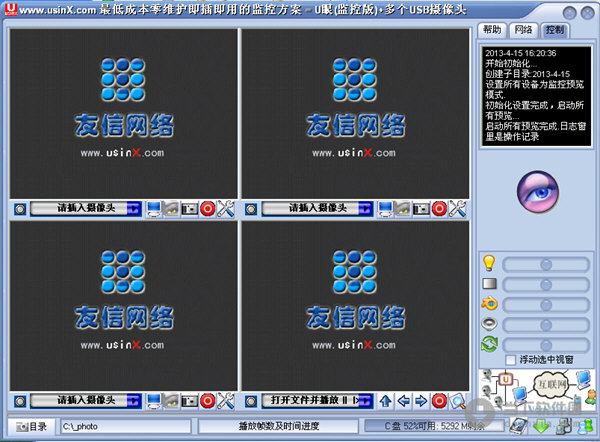
Task: Click the gray ring icon beside fourth slider
Action: pyautogui.click(x=489, y=324)
